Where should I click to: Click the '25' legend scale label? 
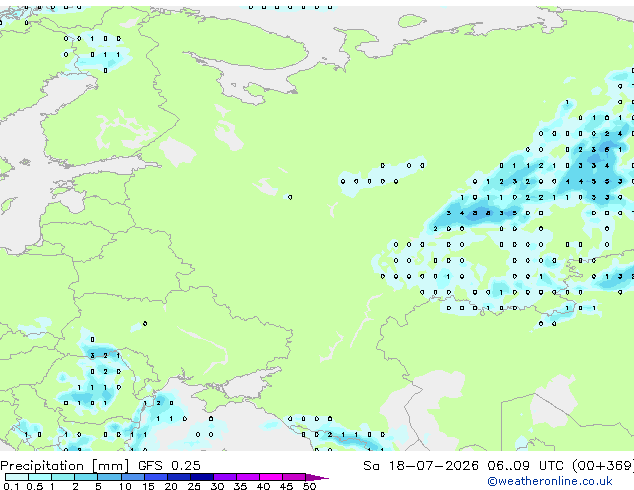[194, 486]
